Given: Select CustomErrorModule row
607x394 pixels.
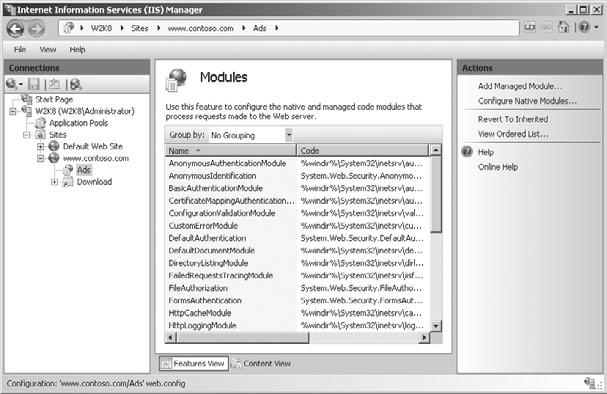Looking at the screenshot, I should pos(297,226).
